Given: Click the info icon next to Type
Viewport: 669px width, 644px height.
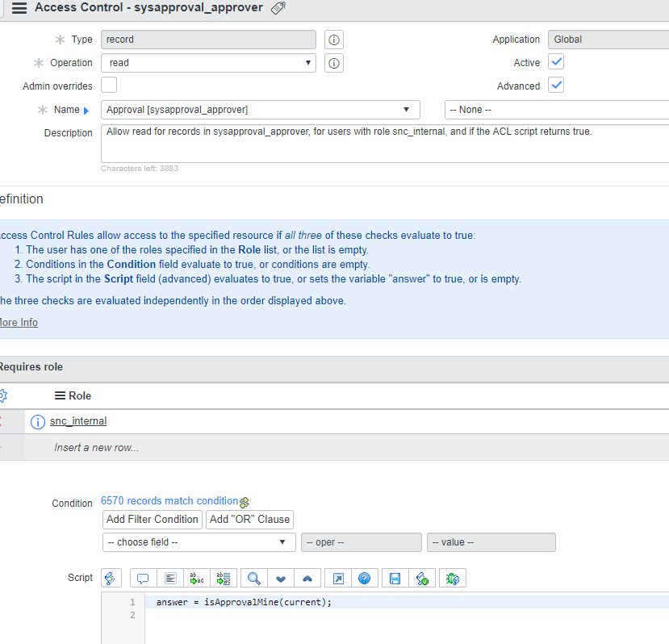Looking at the screenshot, I should point(334,40).
